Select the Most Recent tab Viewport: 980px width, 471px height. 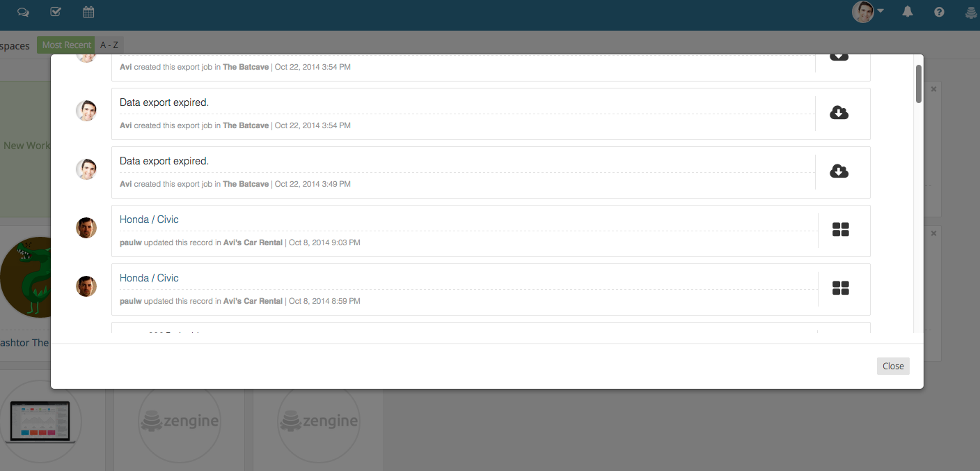[66, 44]
